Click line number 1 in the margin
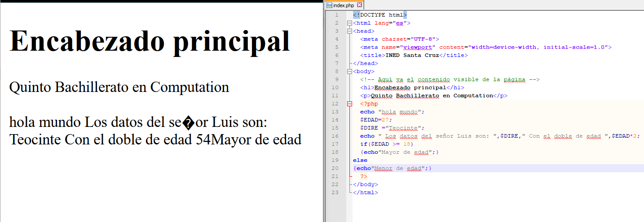The image size is (644, 222). (x=337, y=15)
